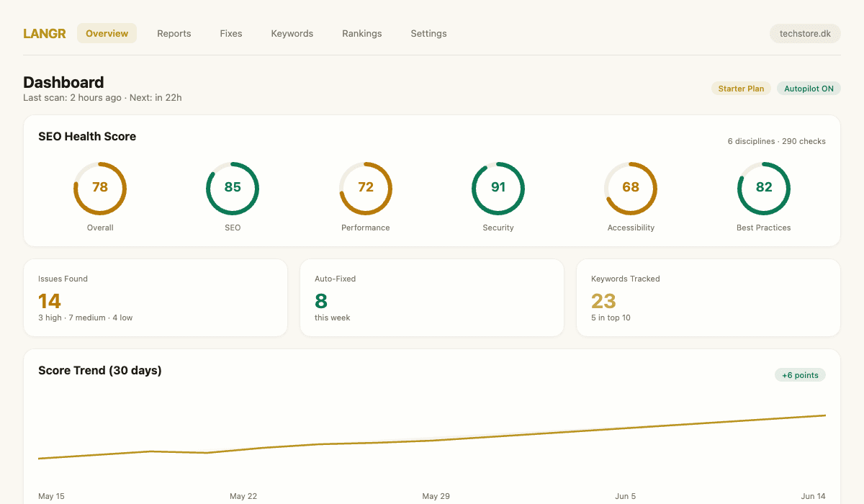Image resolution: width=864 pixels, height=504 pixels.
Task: Click '6 disciplines · 290 checks' text
Action: [x=777, y=141]
